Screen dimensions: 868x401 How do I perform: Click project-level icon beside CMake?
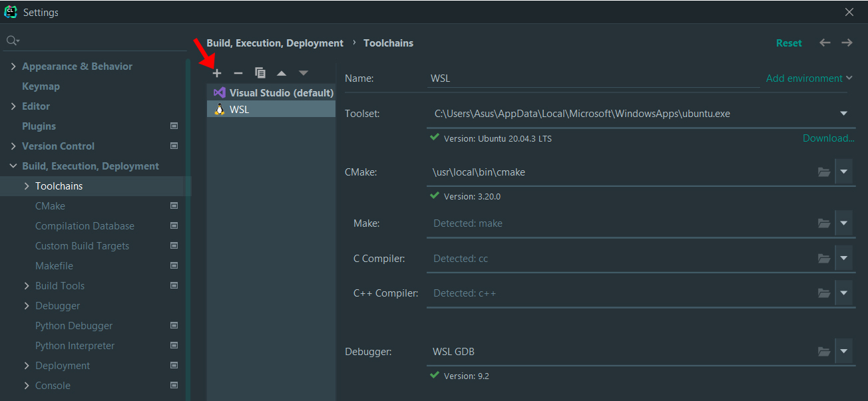(x=174, y=205)
